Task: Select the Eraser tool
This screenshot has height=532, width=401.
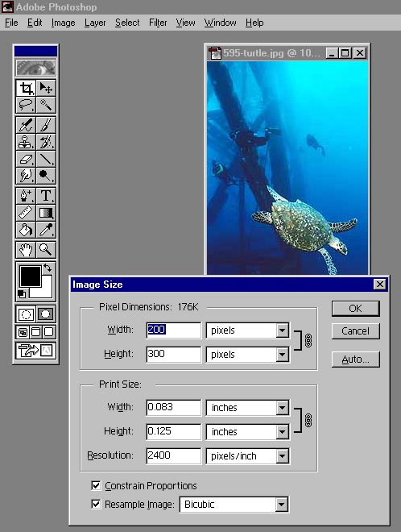Action: pos(26,159)
